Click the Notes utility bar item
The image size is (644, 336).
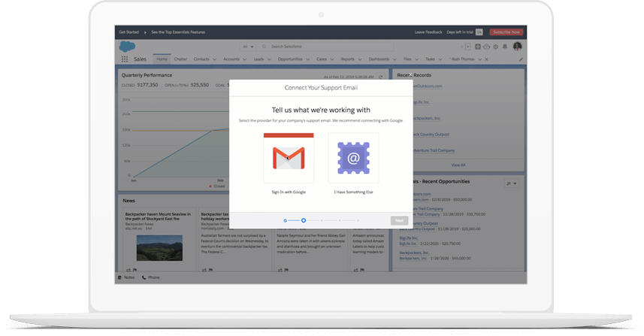pyautogui.click(x=126, y=277)
